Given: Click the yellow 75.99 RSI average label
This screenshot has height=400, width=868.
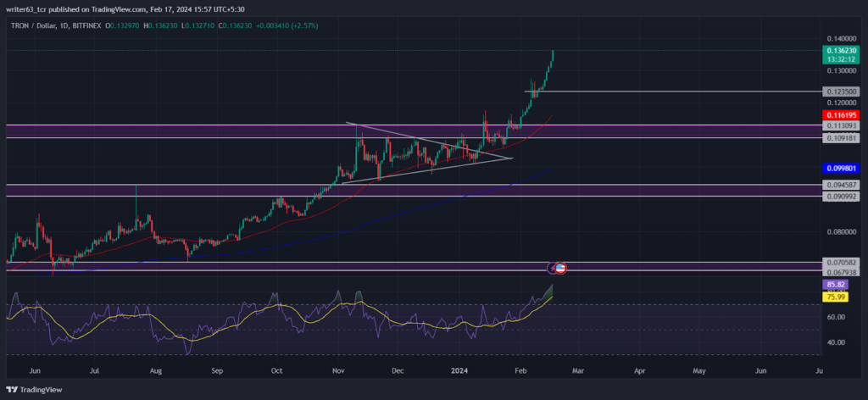Looking at the screenshot, I should coord(835,297).
